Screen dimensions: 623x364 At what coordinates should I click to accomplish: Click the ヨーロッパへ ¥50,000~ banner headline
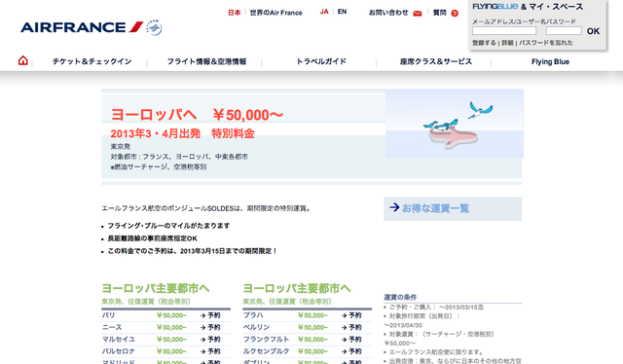click(197, 115)
